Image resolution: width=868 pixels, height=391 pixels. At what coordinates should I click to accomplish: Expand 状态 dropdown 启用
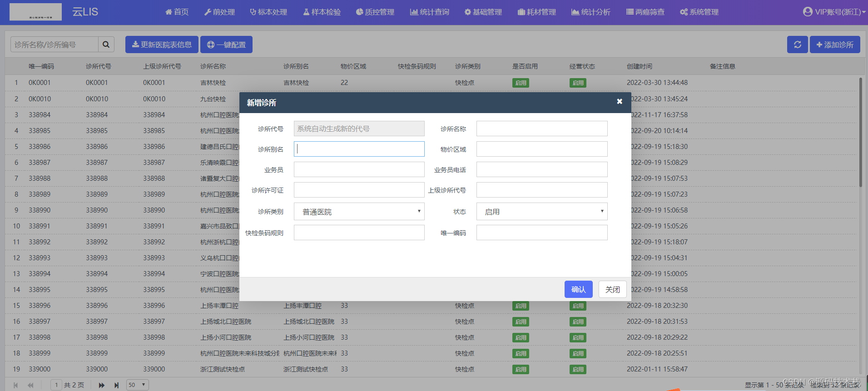[542, 212]
